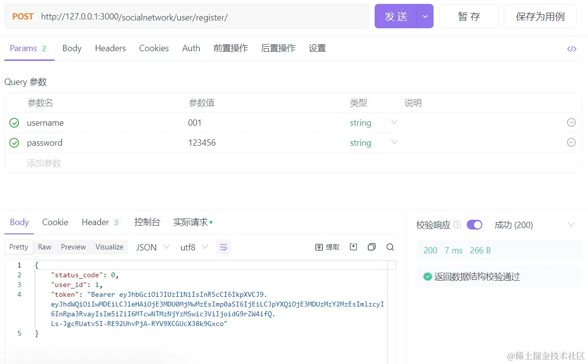Select the response Body tab
Viewport: 588px width, 364px height.
tap(19, 222)
